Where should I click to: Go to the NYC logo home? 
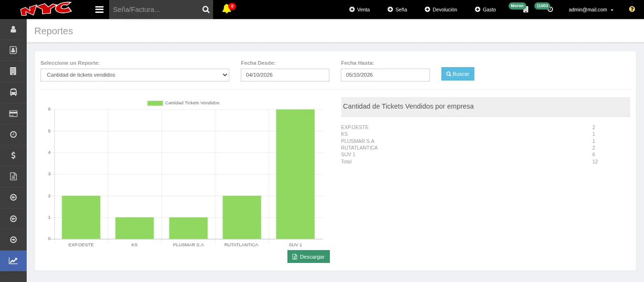[46, 9]
